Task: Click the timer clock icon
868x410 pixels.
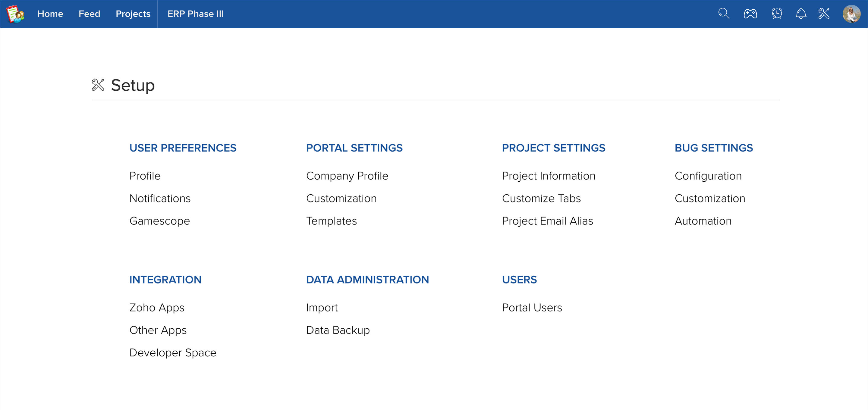Action: (x=777, y=14)
